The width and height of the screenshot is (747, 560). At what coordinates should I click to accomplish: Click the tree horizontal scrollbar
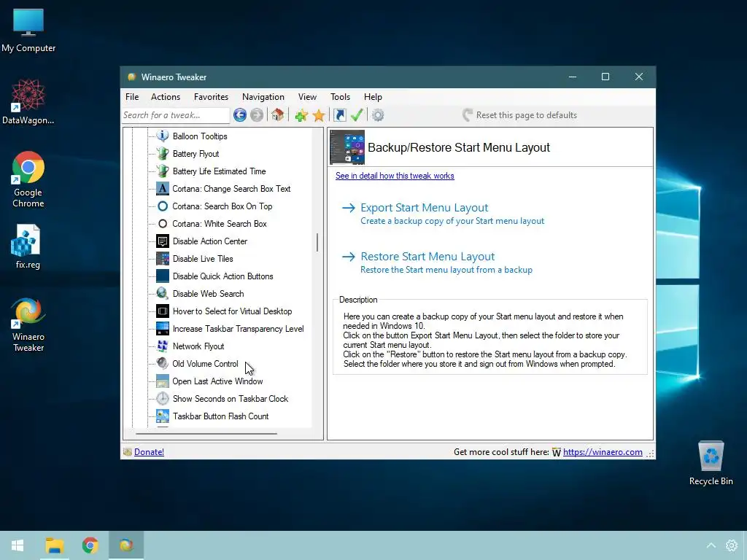[206, 434]
